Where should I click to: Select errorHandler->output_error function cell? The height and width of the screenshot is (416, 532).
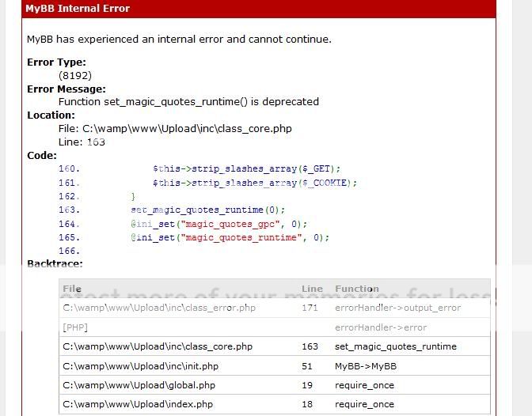pyautogui.click(x=398, y=308)
